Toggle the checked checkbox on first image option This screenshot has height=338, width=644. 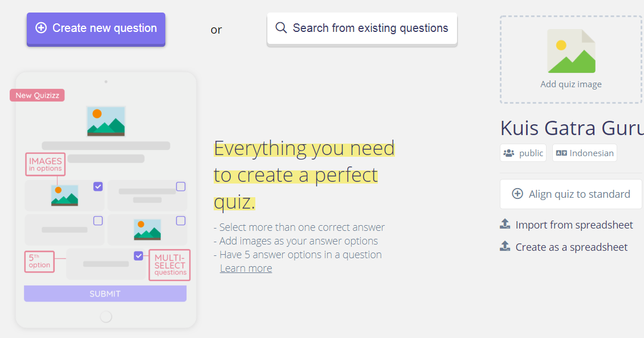tap(98, 186)
